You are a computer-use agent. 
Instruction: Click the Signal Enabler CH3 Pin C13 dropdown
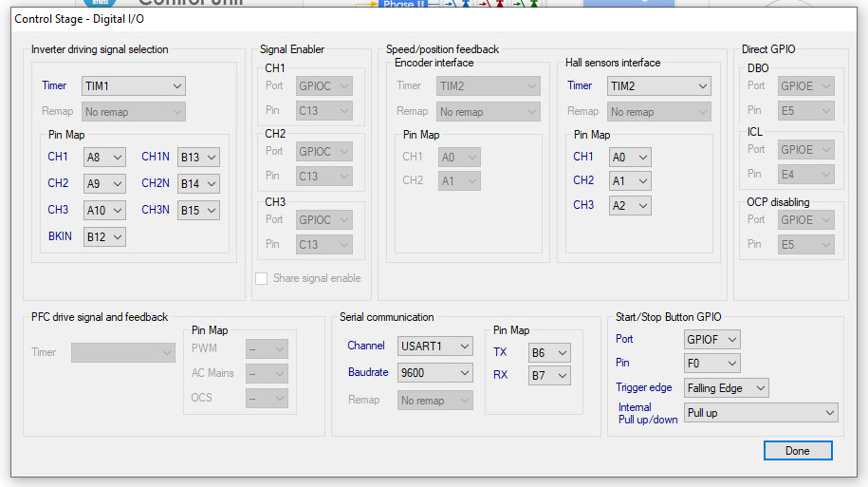tap(323, 244)
